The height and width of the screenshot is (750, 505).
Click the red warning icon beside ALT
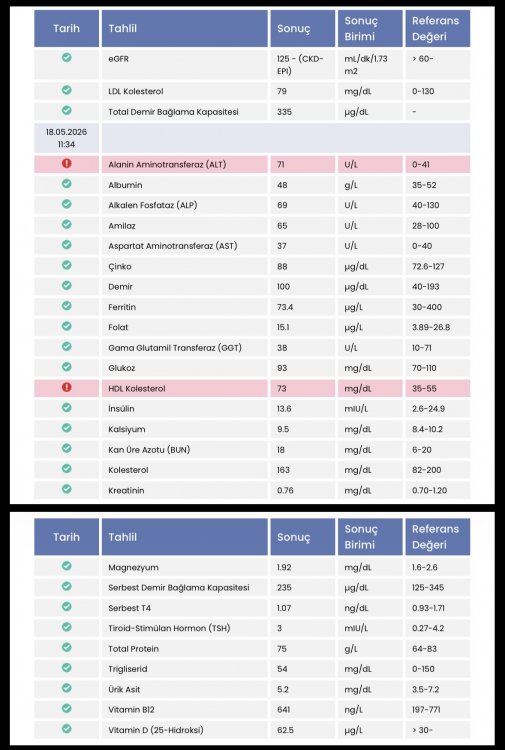[66, 164]
